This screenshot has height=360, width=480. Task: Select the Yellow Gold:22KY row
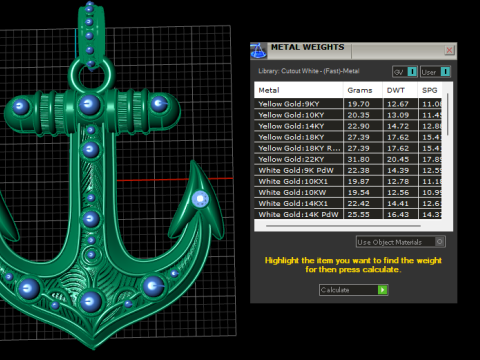(x=348, y=159)
